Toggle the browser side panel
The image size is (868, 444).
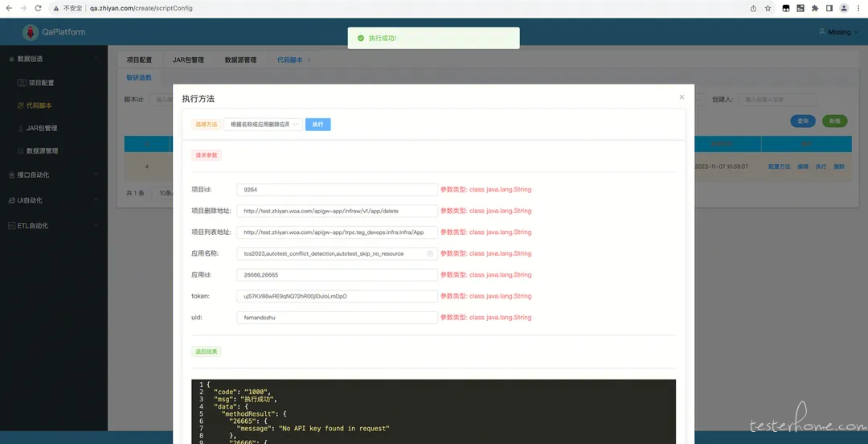(829, 8)
